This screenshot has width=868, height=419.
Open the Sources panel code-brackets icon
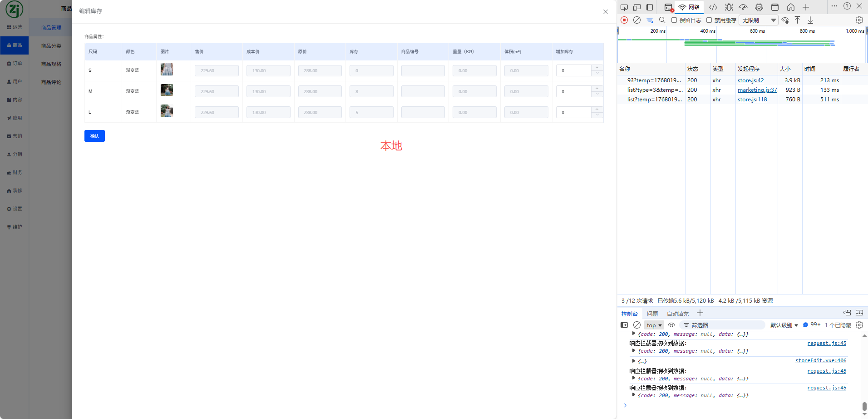click(x=713, y=7)
